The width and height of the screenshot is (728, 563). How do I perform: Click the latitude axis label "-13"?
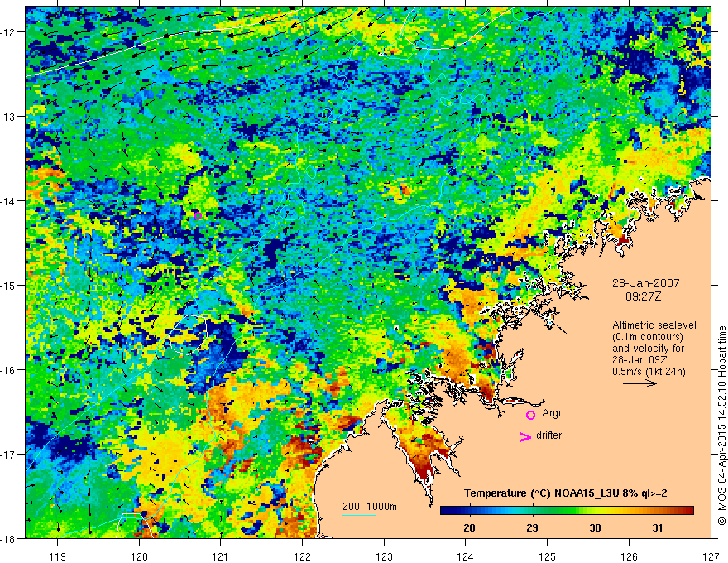(9, 117)
